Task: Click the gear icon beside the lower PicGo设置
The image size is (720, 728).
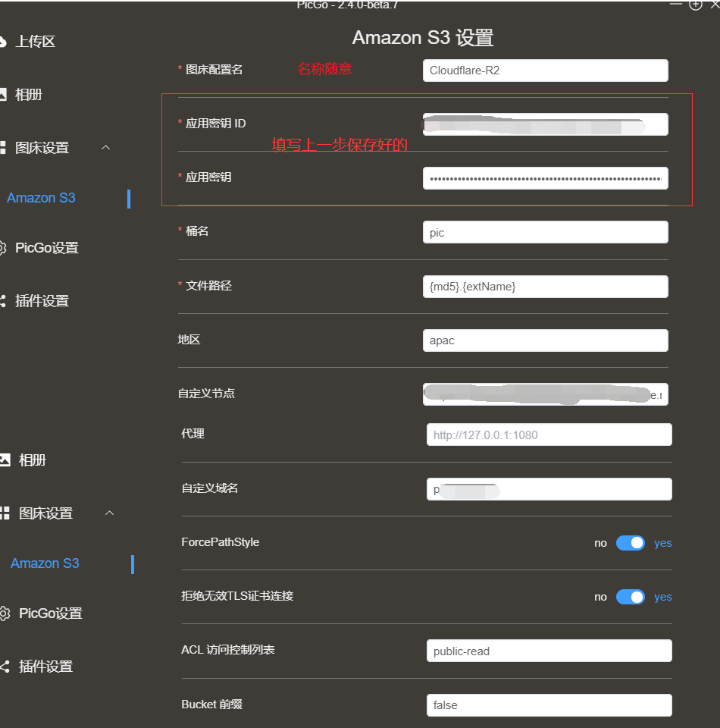Action: 5,613
